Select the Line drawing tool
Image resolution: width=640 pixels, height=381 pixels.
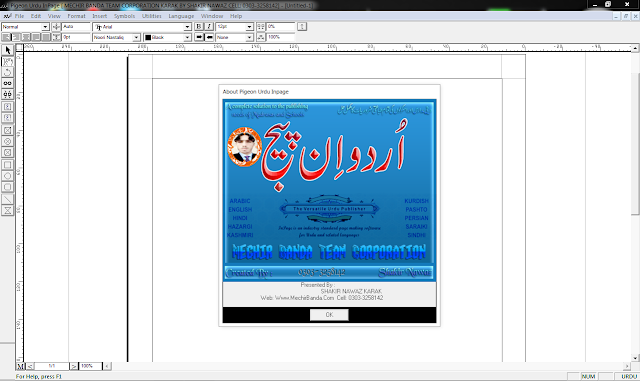(7, 199)
